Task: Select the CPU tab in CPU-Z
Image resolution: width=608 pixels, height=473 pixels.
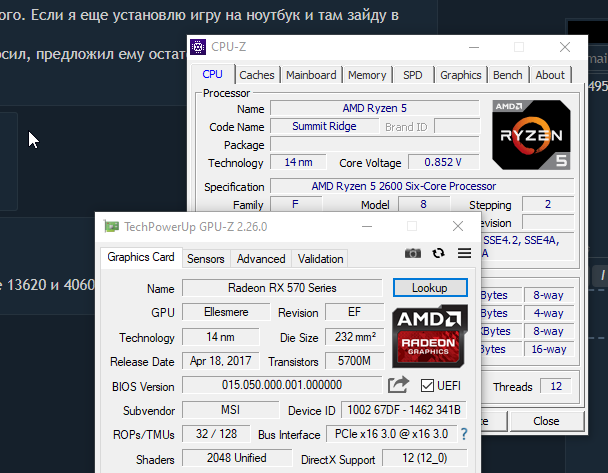Action: 212,74
